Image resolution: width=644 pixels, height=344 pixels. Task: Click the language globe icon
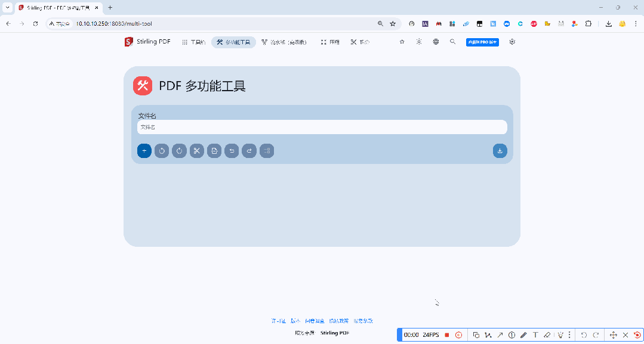click(x=436, y=42)
